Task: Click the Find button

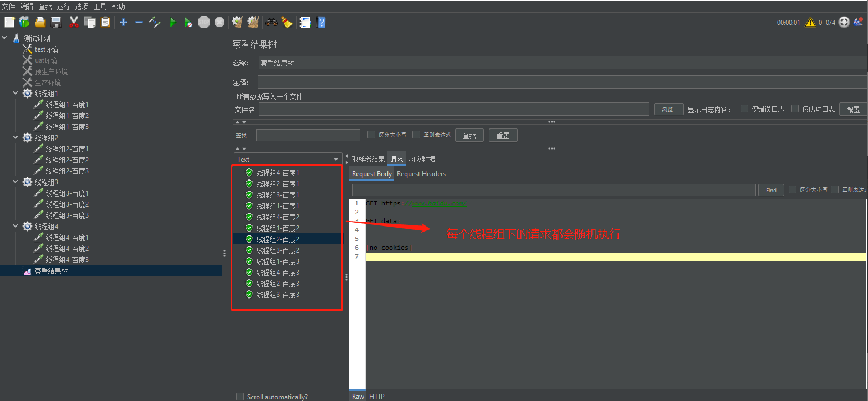Action: click(771, 190)
